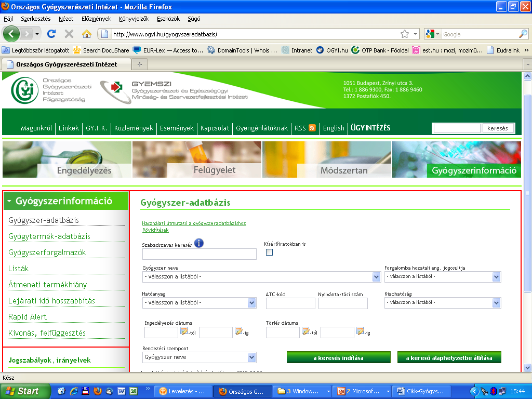Viewport: 532px width, 399px height.
Task: Open the Átmeneti termékhiány sidebar link
Action: (x=47, y=285)
